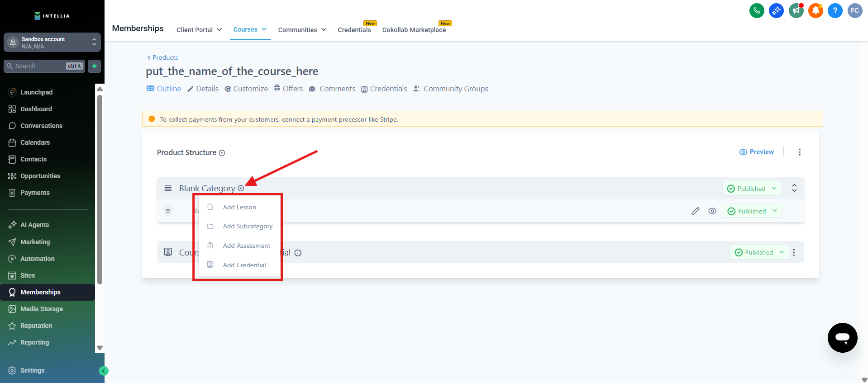Select Add Lesson from the menu

(239, 207)
